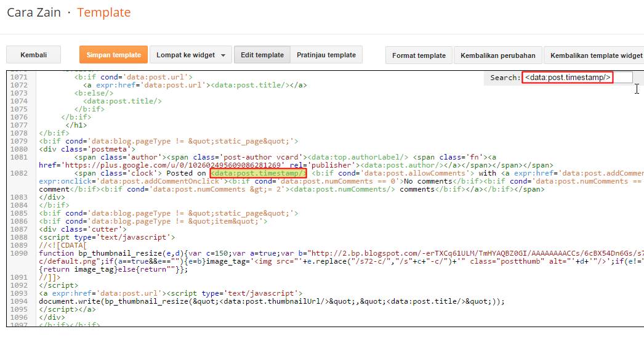This screenshot has width=644, height=337.
Task: Switch to Pratinjau template tab
Action: point(326,55)
